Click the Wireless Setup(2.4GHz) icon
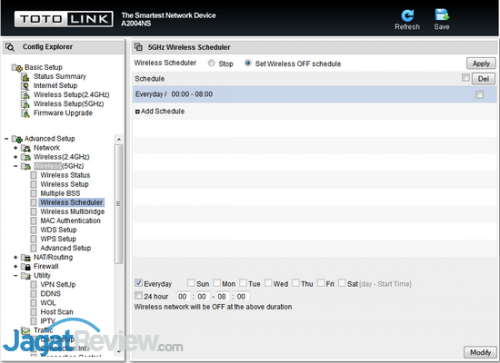This screenshot has height=363, width=500. click(25, 95)
